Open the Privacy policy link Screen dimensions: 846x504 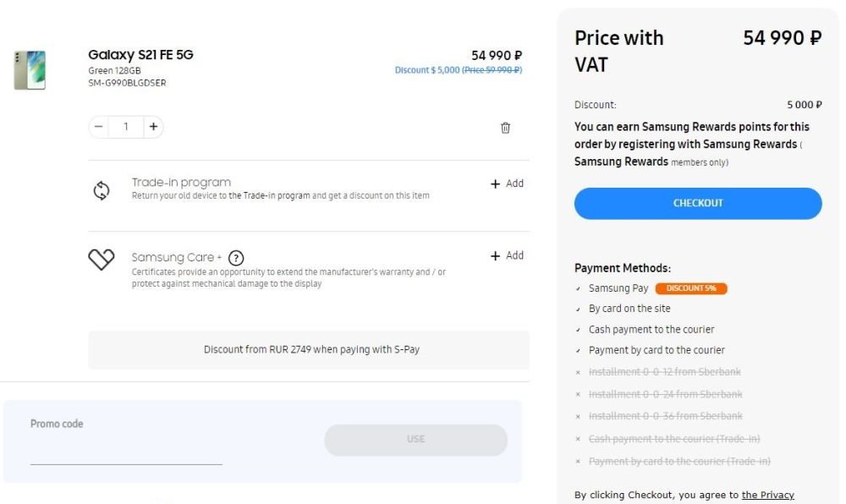tap(767, 495)
